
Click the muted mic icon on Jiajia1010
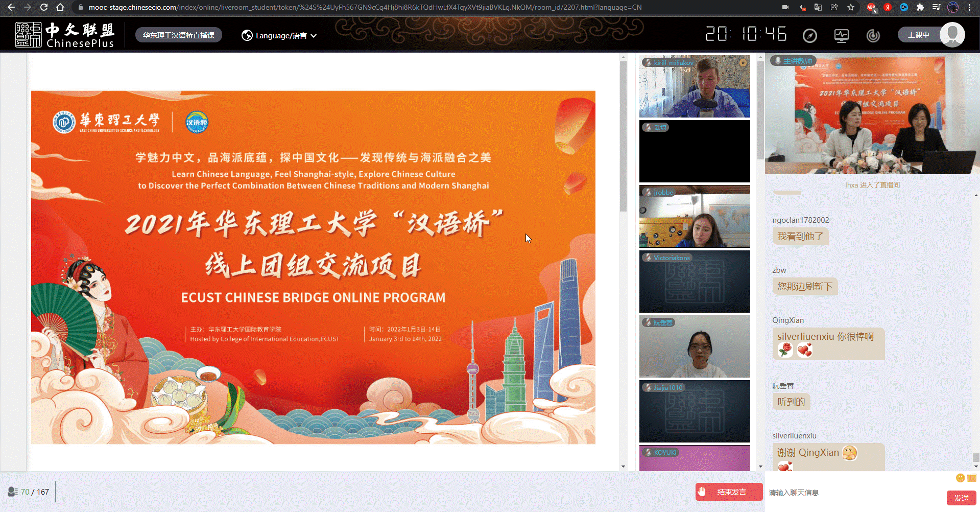648,387
